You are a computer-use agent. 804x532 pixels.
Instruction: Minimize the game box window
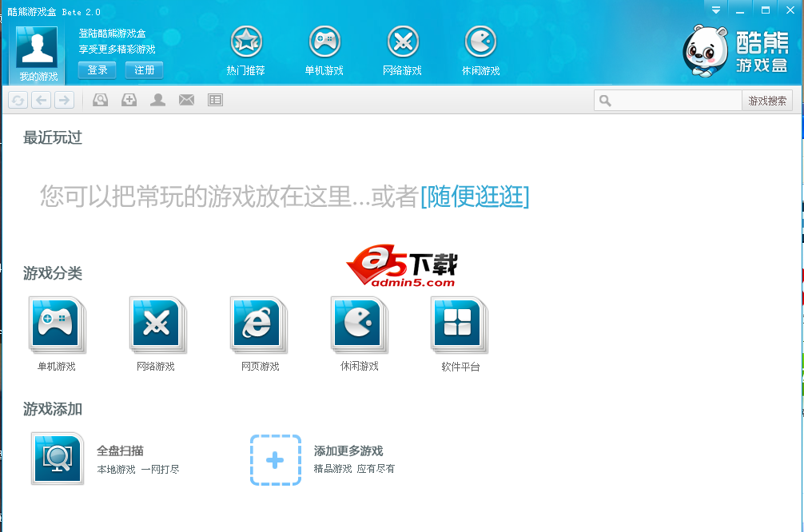(x=739, y=10)
